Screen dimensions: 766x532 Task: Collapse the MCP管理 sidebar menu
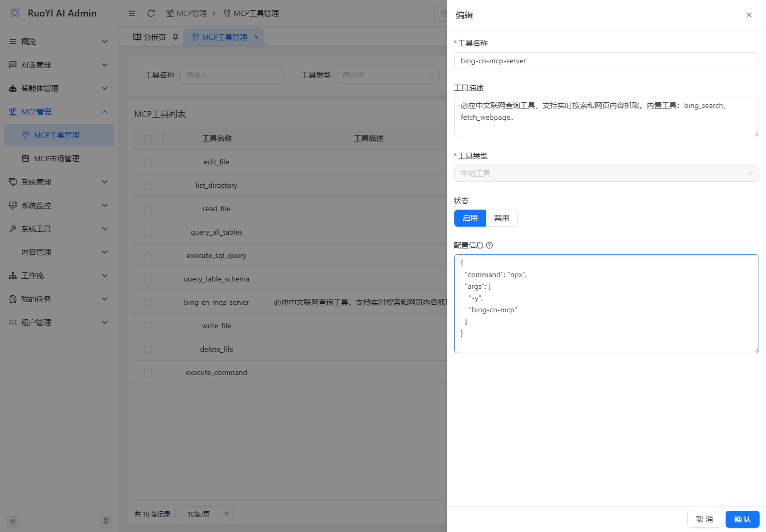pyautogui.click(x=59, y=112)
